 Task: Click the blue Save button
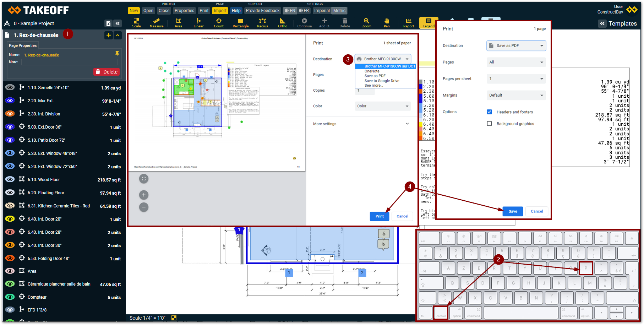tap(513, 211)
